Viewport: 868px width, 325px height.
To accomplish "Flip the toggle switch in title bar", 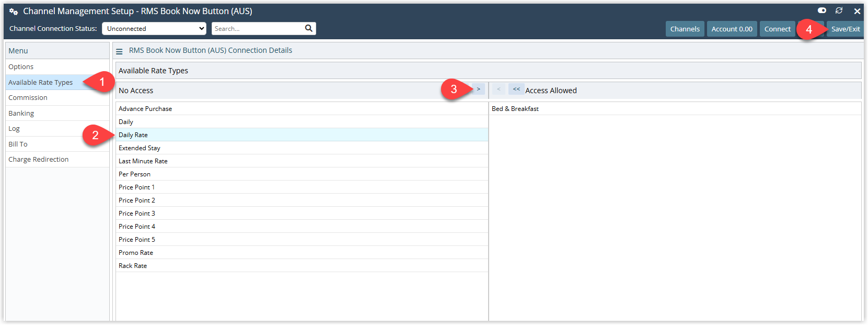I will click(x=822, y=10).
